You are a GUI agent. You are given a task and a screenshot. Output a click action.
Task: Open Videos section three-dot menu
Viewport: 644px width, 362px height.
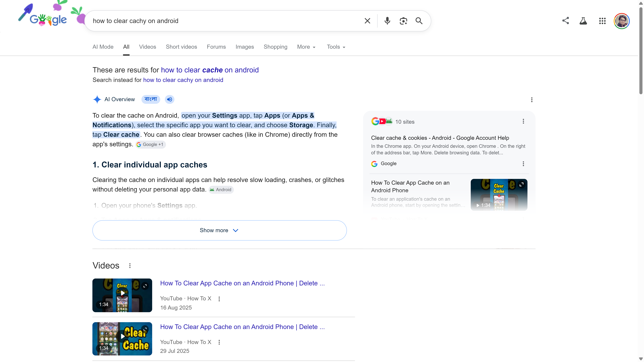[x=130, y=266]
